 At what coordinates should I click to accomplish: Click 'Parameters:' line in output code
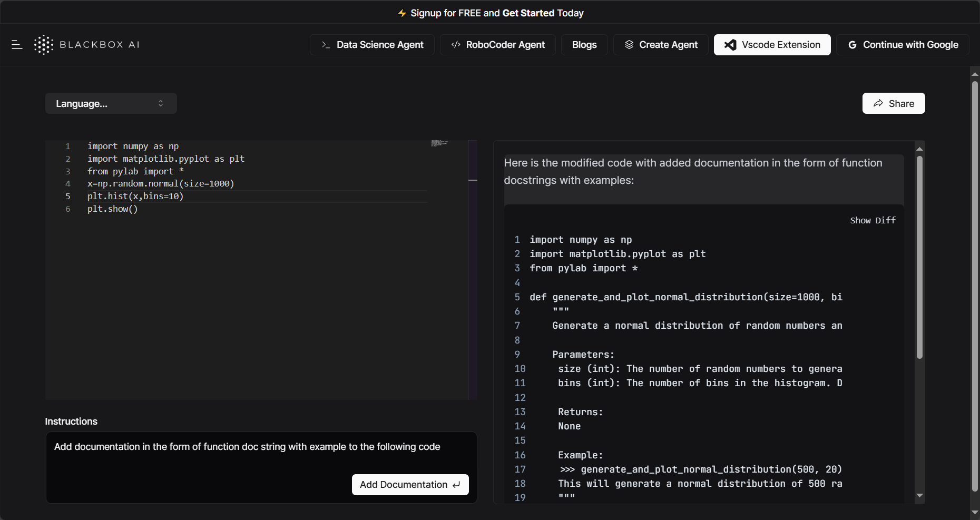click(583, 355)
